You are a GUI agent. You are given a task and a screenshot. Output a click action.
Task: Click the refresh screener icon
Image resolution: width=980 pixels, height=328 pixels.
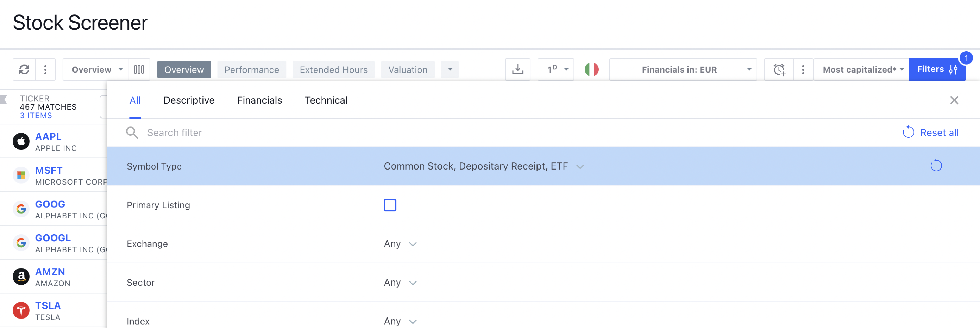pos(24,70)
